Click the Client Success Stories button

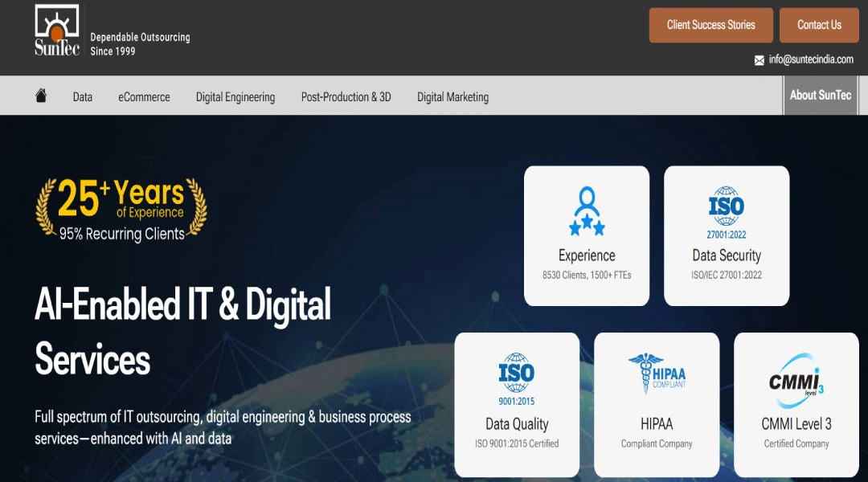coord(710,25)
